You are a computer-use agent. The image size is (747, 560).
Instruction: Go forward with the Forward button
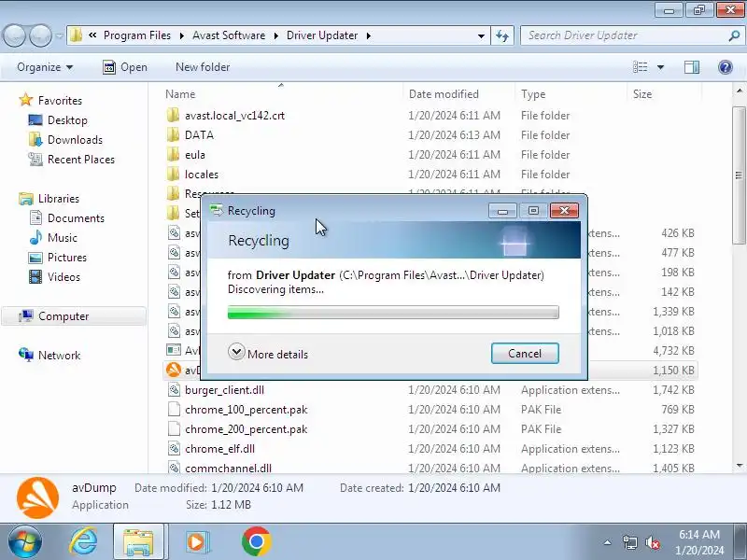point(40,35)
